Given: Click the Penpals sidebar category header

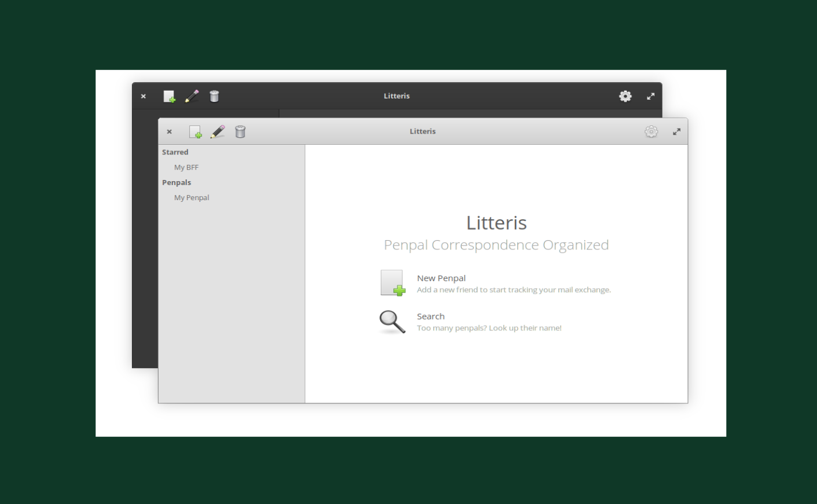Looking at the screenshot, I should (x=176, y=182).
